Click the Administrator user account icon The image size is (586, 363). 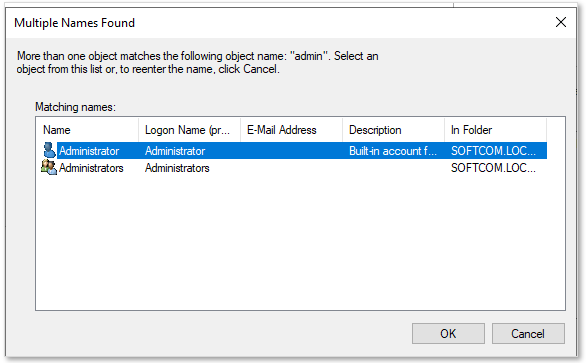[49, 150]
